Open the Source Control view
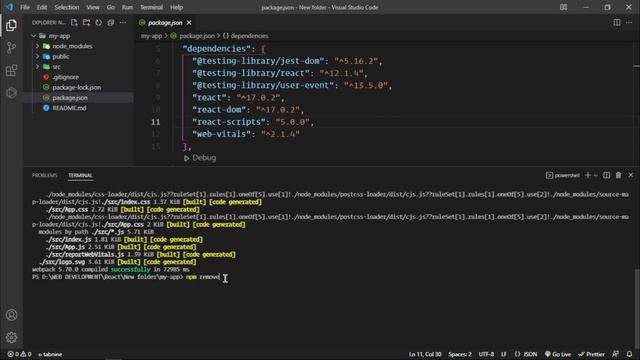 [x=11, y=48]
